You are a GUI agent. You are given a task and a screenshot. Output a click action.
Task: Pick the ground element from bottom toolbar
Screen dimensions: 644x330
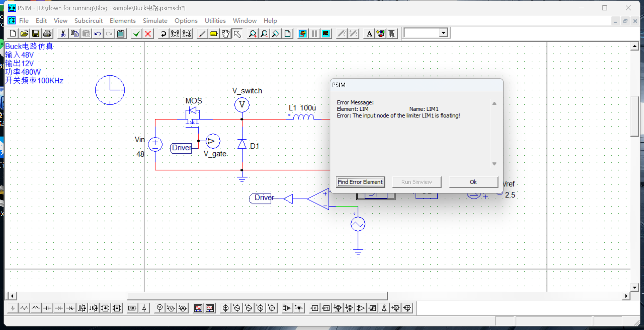tap(12, 308)
